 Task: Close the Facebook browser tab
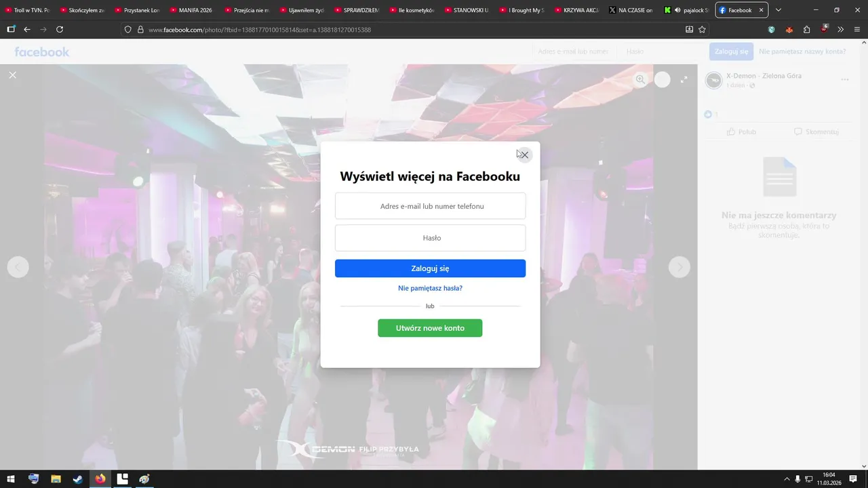click(761, 10)
